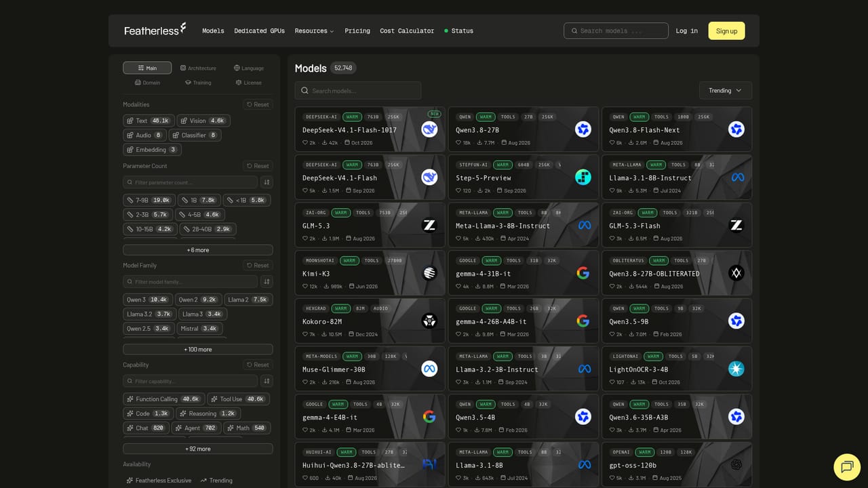Expand +100 more model families
Viewport: 868px width, 488px height.
click(198, 349)
